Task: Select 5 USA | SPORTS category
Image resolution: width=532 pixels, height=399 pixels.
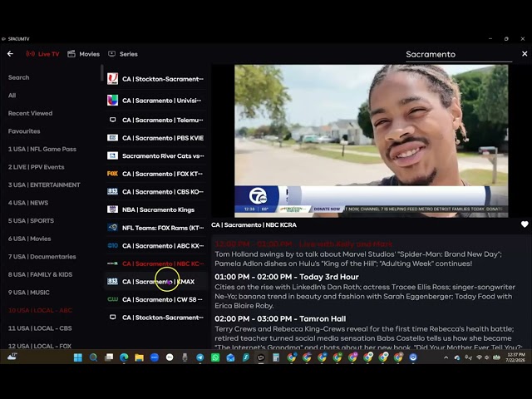Action: click(31, 221)
